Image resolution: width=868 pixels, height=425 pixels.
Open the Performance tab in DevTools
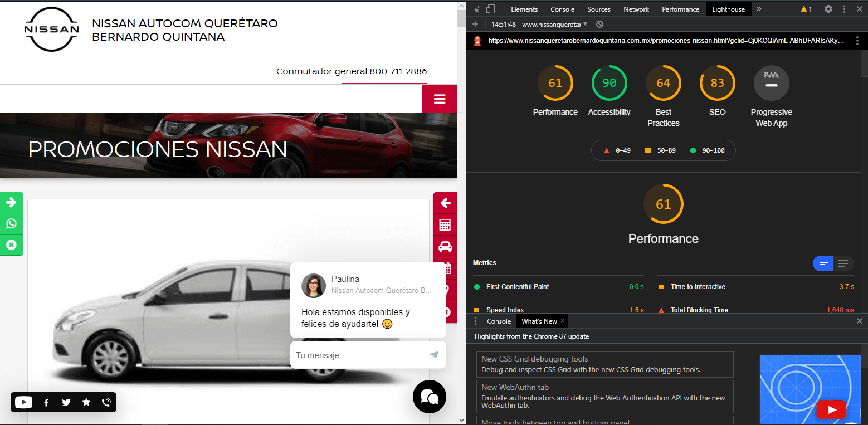pyautogui.click(x=680, y=9)
